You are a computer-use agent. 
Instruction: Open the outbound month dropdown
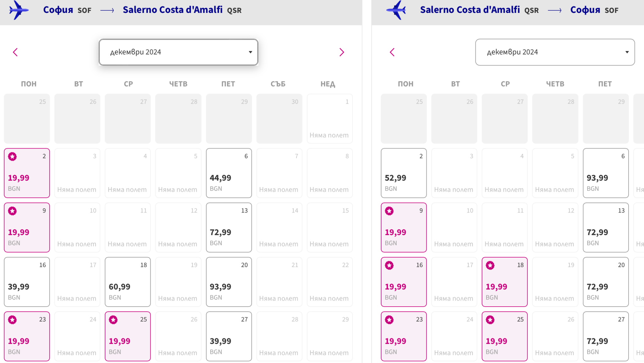(178, 52)
